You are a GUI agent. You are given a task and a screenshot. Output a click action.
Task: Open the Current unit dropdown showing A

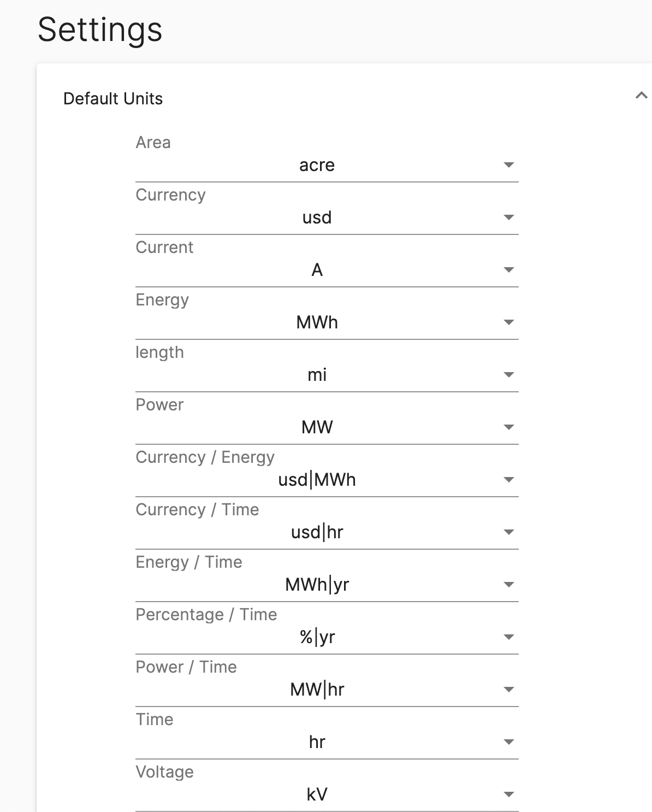click(x=327, y=269)
